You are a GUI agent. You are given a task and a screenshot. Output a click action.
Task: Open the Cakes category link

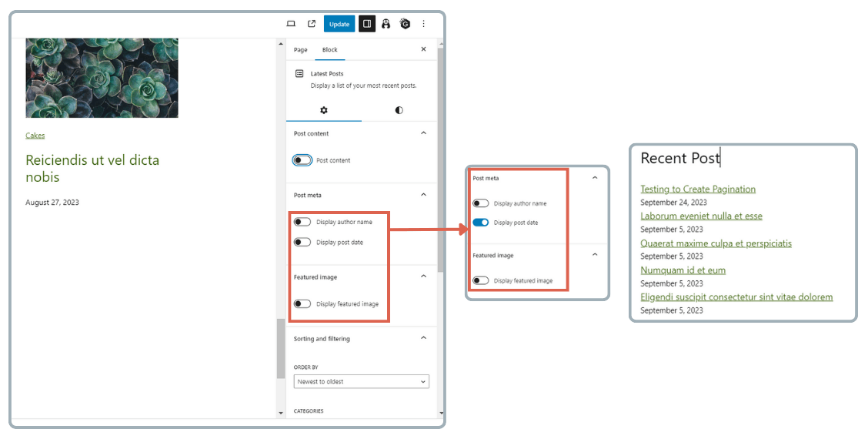pos(35,136)
